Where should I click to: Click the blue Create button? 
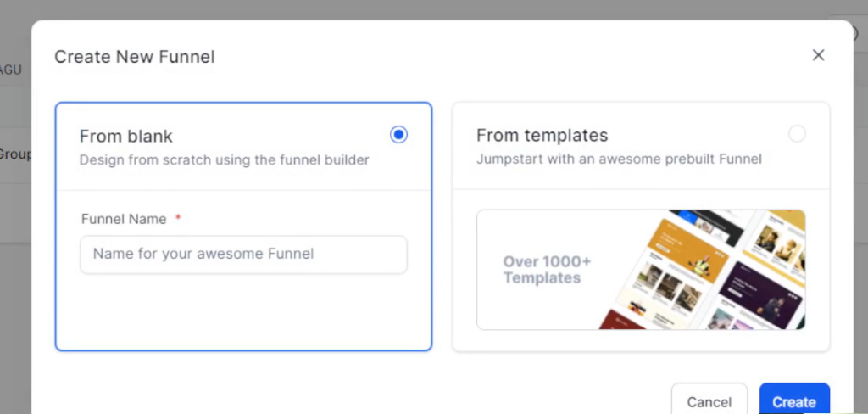tap(794, 401)
